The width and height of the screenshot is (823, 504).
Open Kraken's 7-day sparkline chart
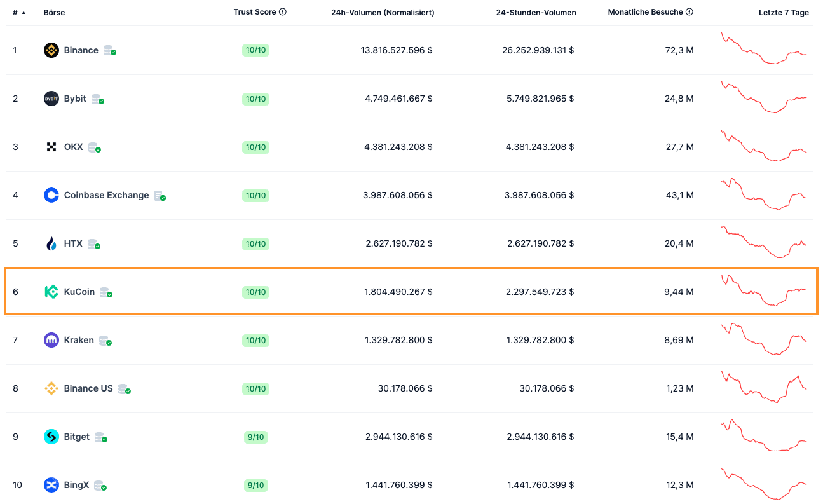coord(764,339)
